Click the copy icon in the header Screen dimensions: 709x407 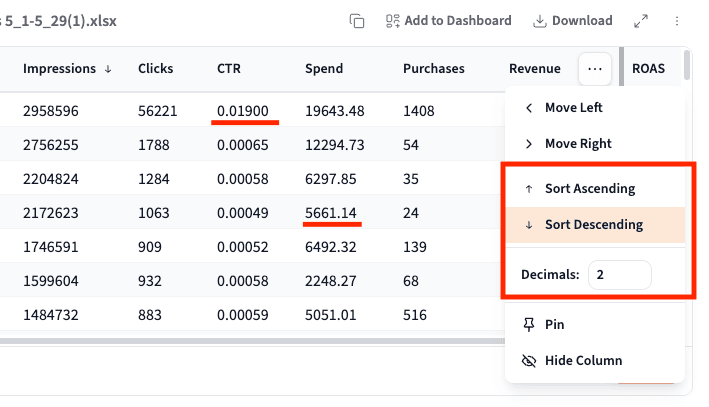(356, 21)
